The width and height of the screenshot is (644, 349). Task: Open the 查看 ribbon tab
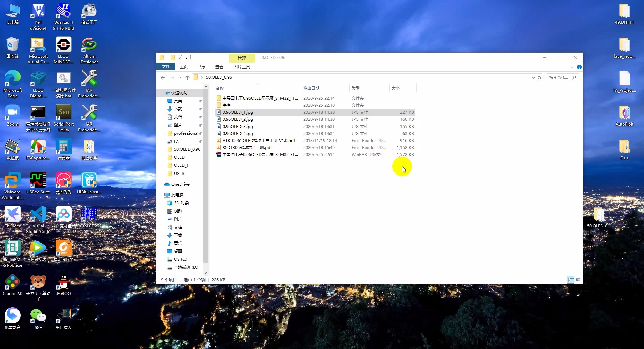pyautogui.click(x=219, y=67)
